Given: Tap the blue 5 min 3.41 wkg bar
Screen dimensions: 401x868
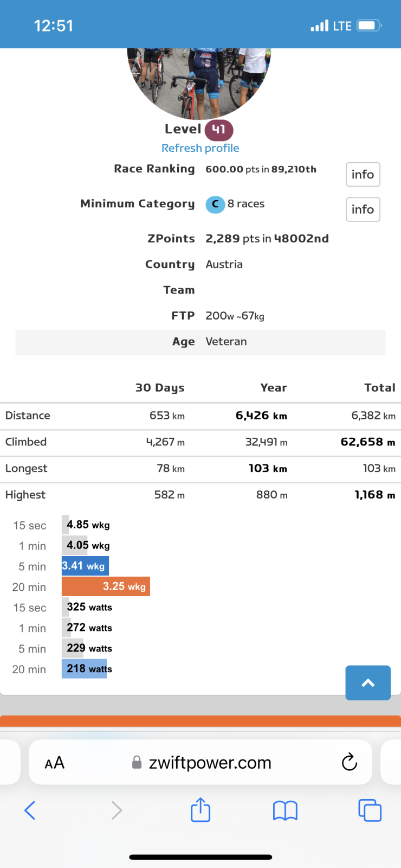Looking at the screenshot, I should tap(85, 566).
